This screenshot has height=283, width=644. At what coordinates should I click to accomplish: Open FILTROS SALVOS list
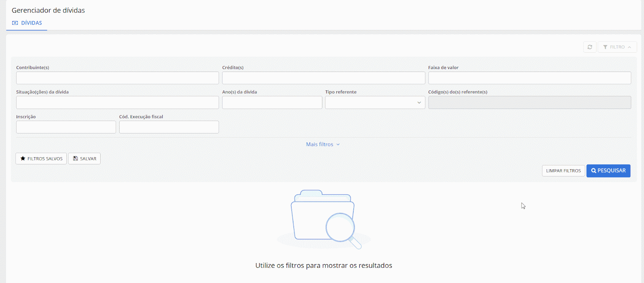click(41, 159)
